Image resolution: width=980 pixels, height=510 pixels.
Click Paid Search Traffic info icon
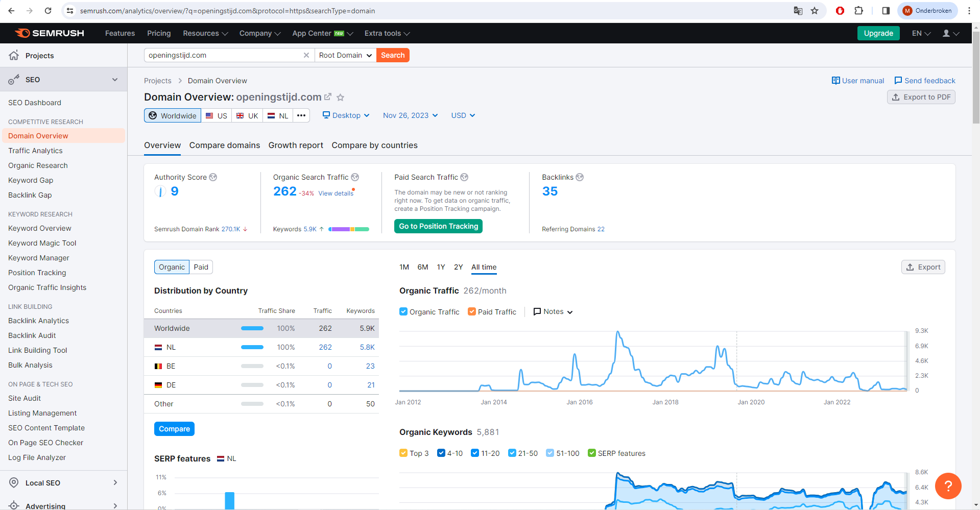click(x=464, y=177)
